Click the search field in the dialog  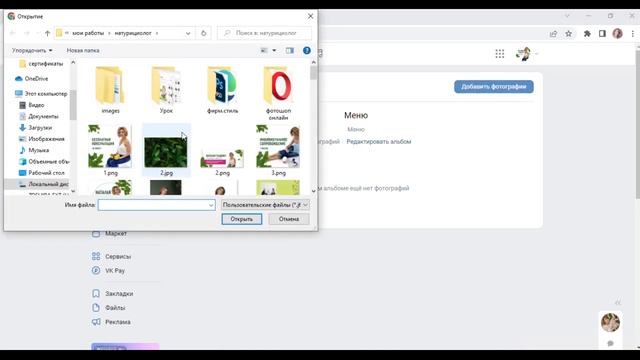tap(264, 33)
